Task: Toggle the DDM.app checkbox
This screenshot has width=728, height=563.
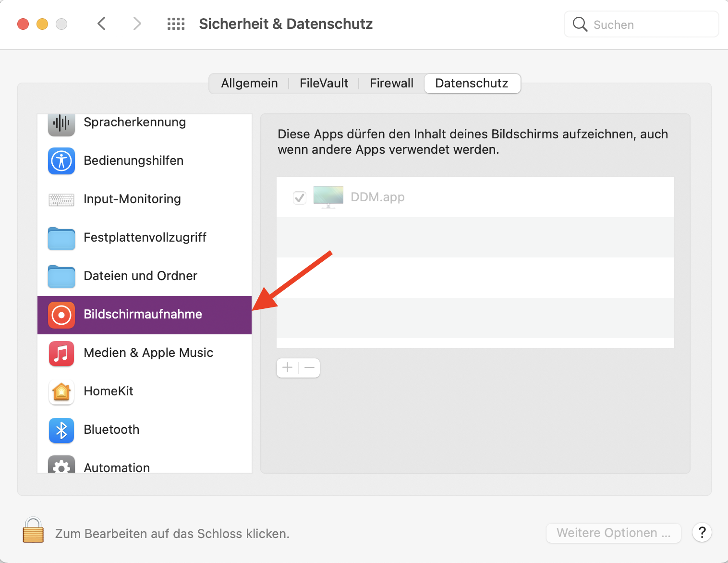Action: (x=300, y=197)
